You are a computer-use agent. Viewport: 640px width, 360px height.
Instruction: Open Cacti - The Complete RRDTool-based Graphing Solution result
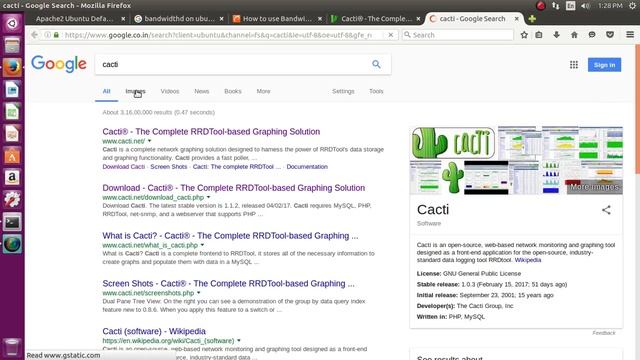[x=211, y=132]
